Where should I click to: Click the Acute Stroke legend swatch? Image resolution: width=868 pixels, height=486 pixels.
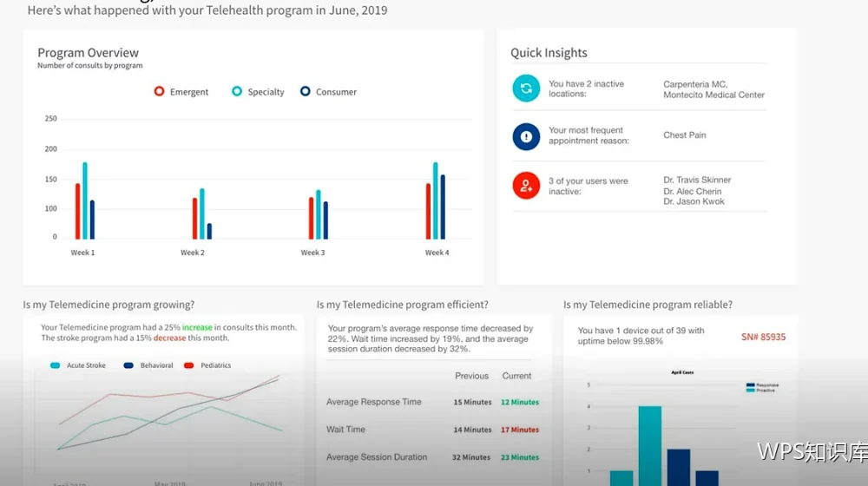[x=55, y=365]
